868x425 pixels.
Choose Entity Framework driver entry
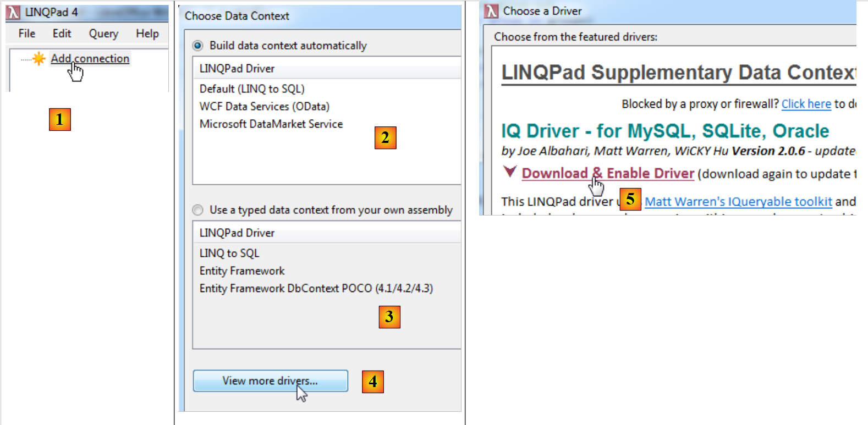(x=242, y=271)
